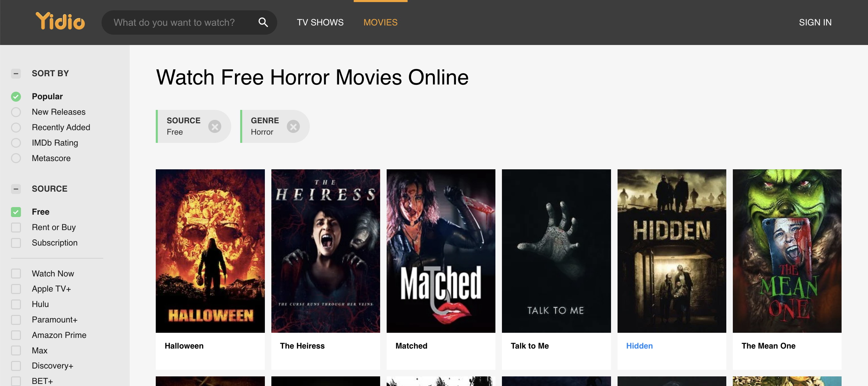Click the Sign In link
The height and width of the screenshot is (386, 868).
815,22
